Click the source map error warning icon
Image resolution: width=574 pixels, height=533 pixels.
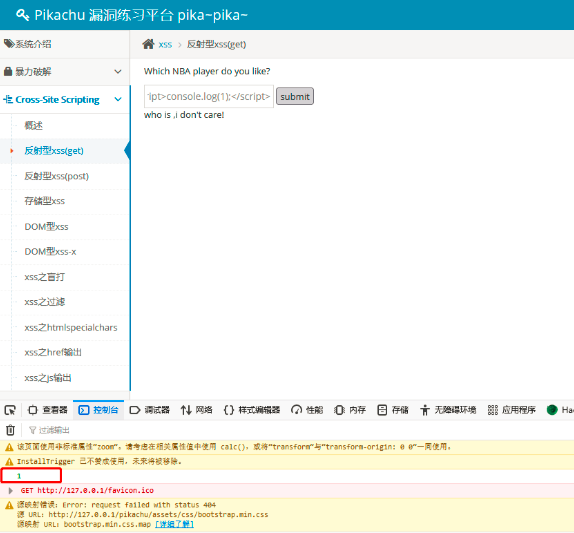click(x=9, y=505)
